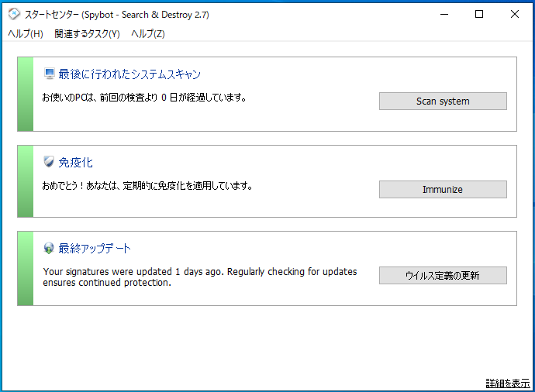This screenshot has width=535, height=392.
Task: Click the globe icon beside 最終アップデート
Action: pyautogui.click(x=49, y=249)
